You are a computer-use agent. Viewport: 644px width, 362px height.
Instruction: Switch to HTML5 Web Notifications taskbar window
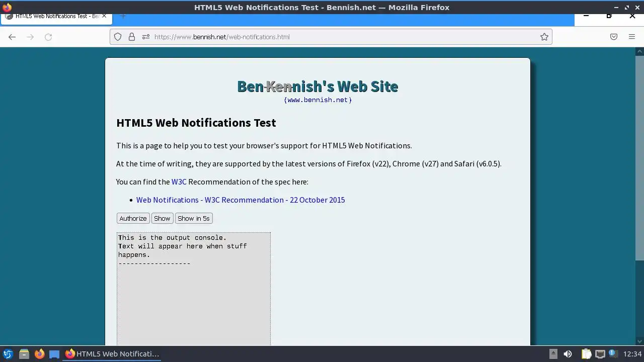pyautogui.click(x=112, y=354)
